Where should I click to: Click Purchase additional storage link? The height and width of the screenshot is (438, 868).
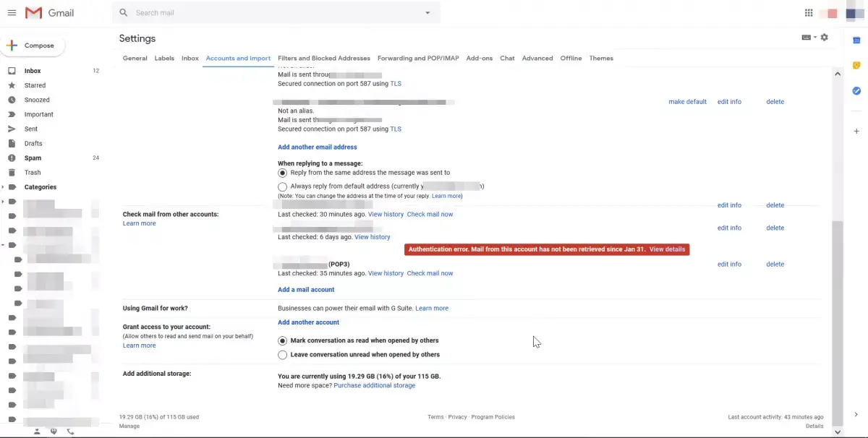[375, 386]
